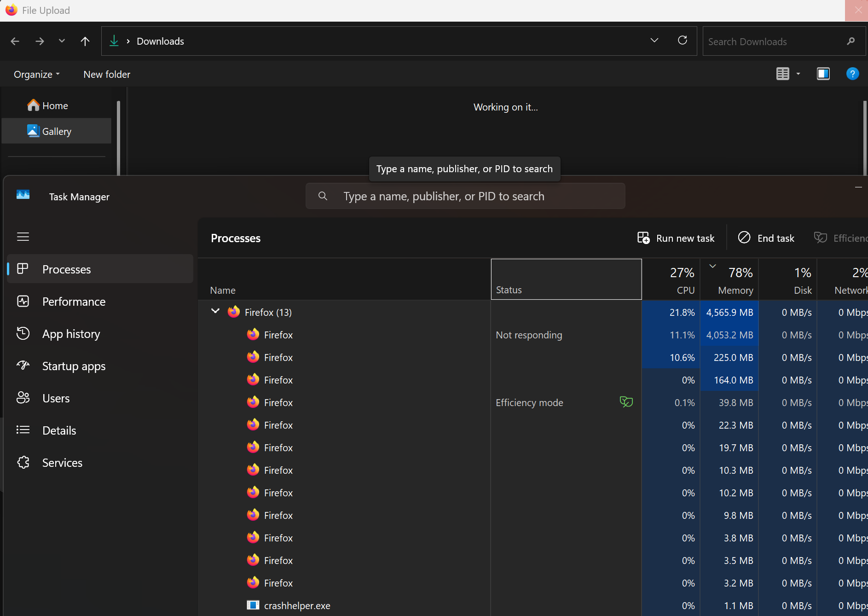The height and width of the screenshot is (616, 868).
Task: Click the search magnifier in File Upload
Action: tap(851, 41)
